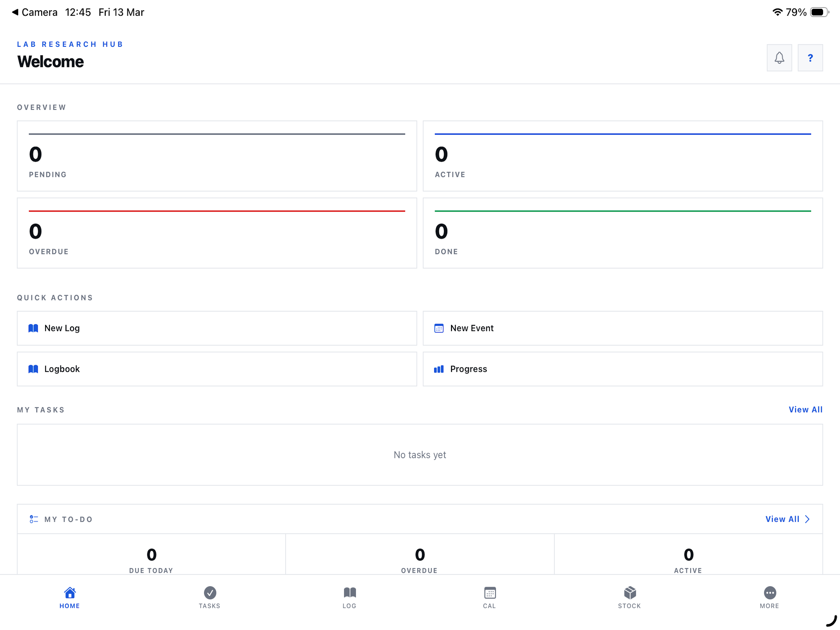Select the Pending overview card
This screenshot has width=840, height=630.
pos(217,156)
